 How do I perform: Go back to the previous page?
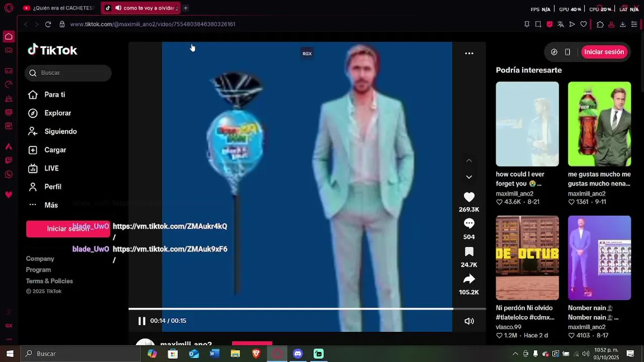[x=26, y=24]
